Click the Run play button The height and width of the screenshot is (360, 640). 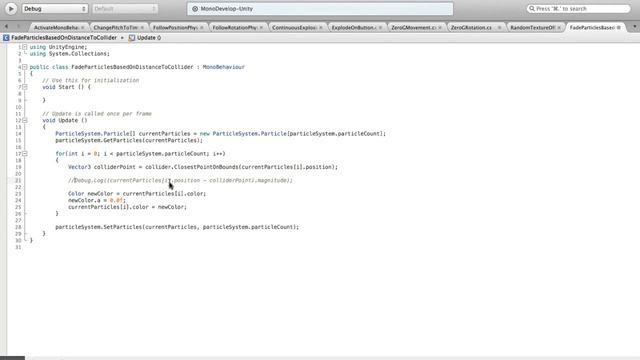click(11, 9)
